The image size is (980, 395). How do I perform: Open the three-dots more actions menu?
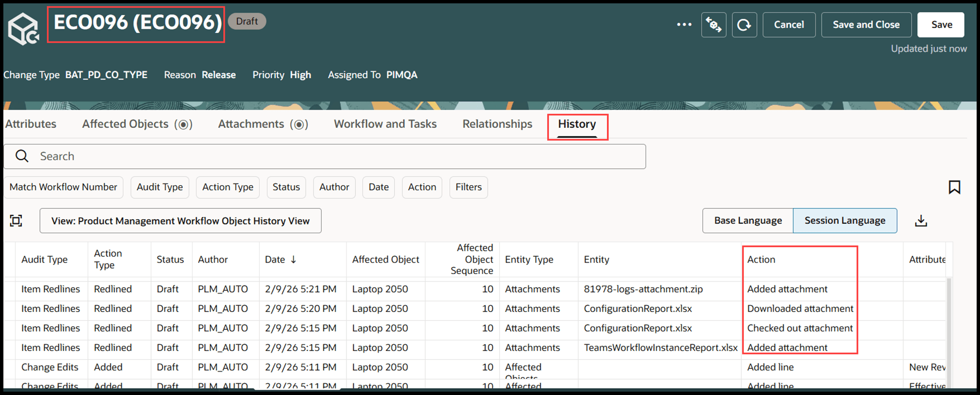[x=684, y=25]
